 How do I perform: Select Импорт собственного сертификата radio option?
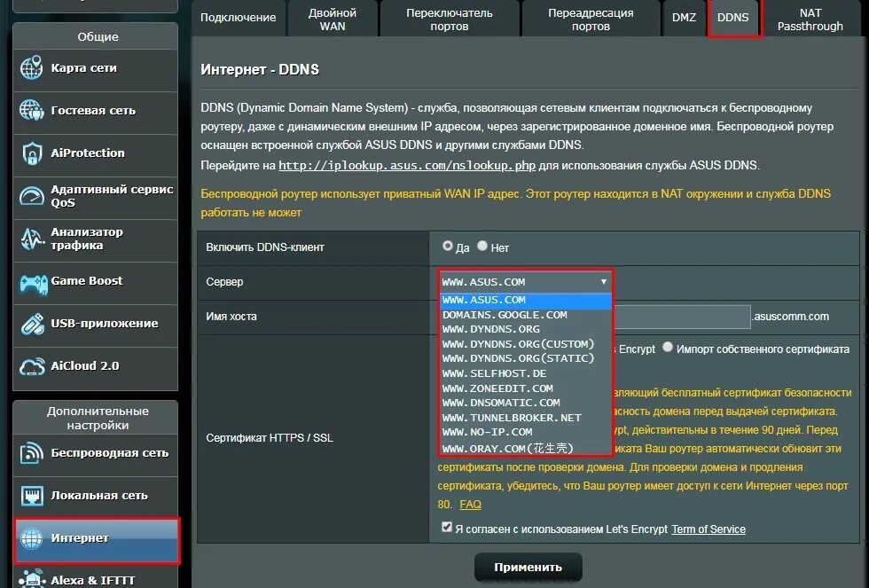pyautogui.click(x=667, y=347)
